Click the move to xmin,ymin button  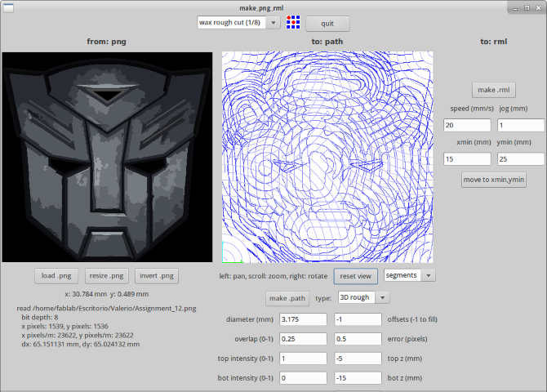click(494, 180)
